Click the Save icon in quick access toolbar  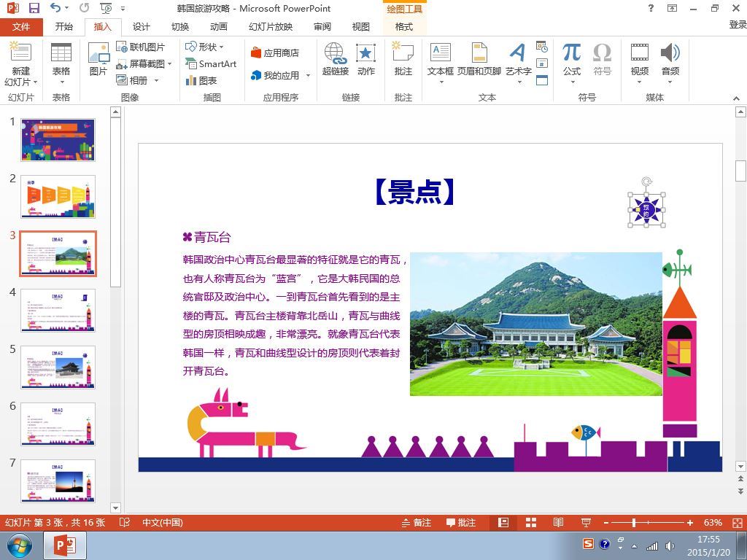34,8
